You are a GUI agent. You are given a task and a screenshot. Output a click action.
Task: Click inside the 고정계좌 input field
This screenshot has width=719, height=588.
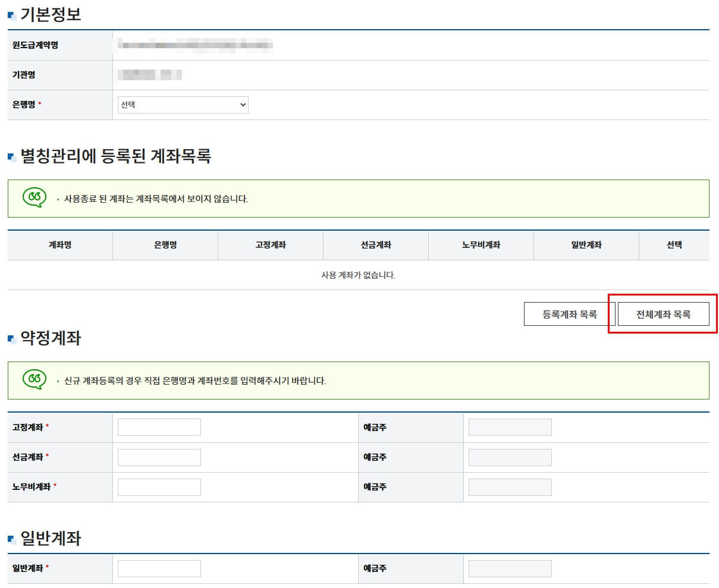(x=159, y=426)
